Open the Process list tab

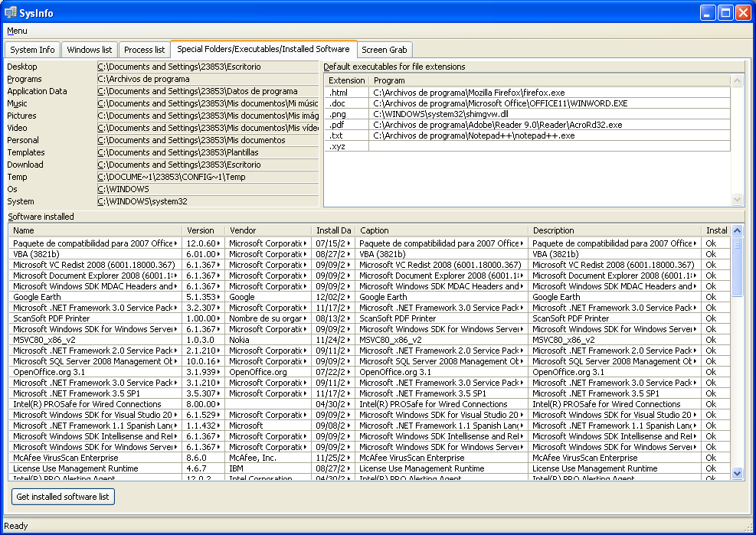point(144,50)
